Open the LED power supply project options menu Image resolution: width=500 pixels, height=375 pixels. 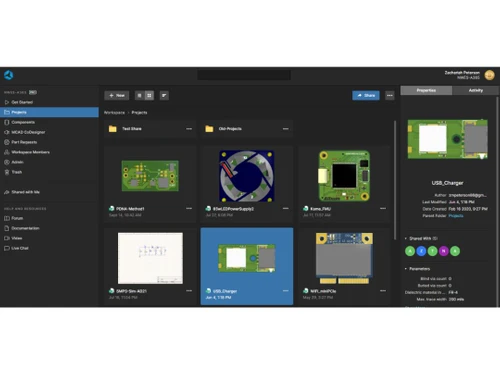pyautogui.click(x=286, y=208)
